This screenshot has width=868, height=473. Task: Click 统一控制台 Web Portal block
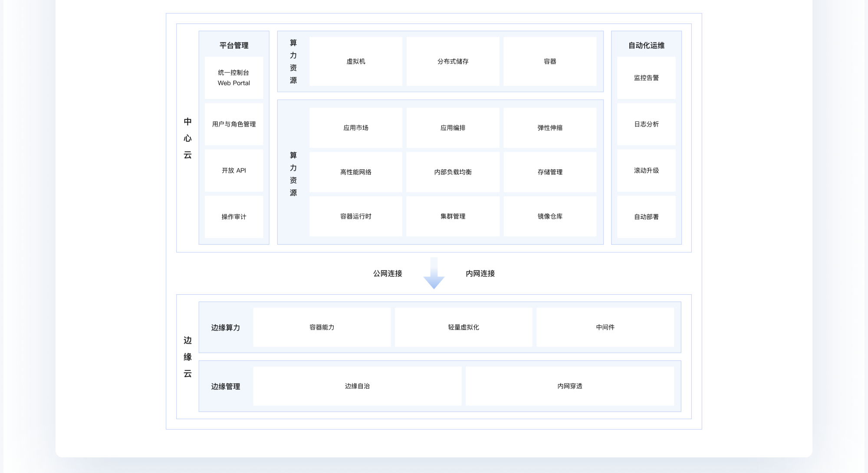pyautogui.click(x=233, y=78)
